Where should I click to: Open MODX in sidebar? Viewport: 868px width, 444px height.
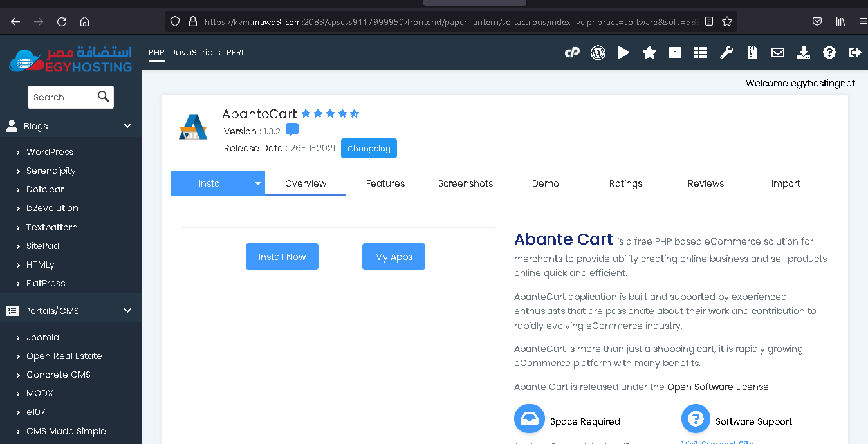tap(39, 393)
